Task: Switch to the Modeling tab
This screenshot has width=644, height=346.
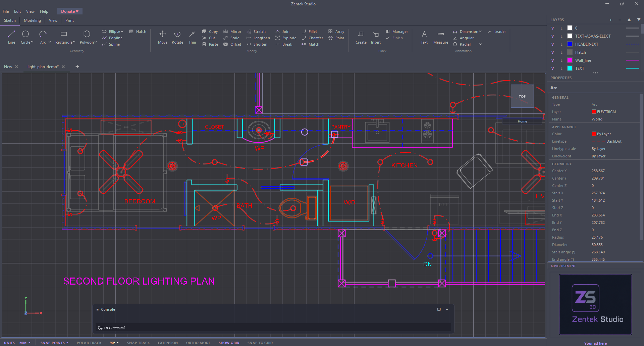Action: pos(32,20)
